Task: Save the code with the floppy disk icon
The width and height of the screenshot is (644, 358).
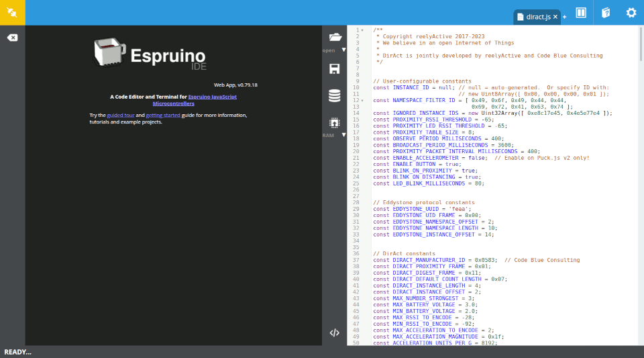Action: click(334, 69)
